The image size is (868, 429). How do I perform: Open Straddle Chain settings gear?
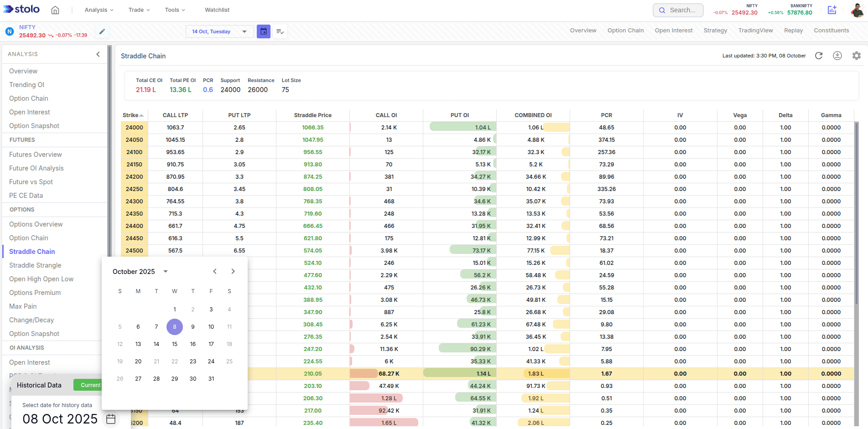(857, 56)
